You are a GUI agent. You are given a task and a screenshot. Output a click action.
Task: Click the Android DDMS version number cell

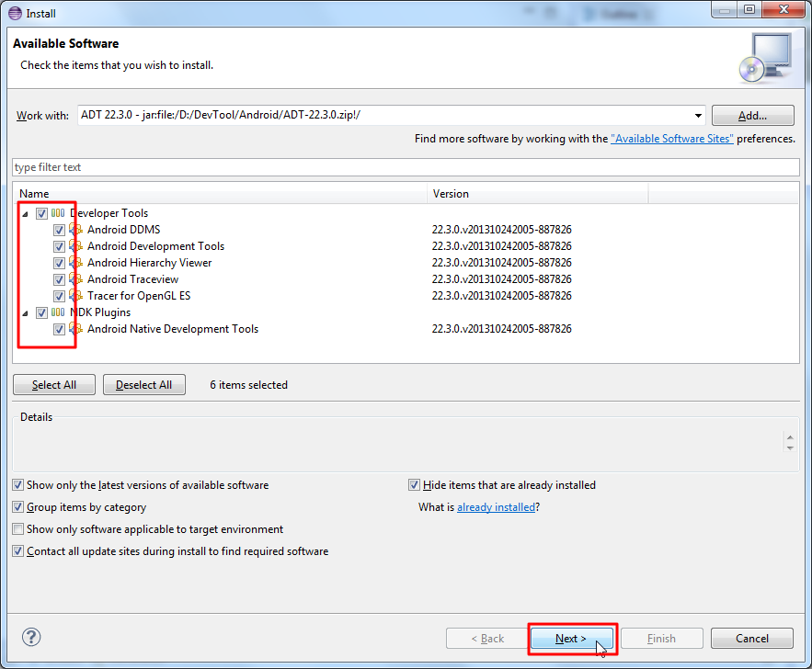tap(502, 230)
